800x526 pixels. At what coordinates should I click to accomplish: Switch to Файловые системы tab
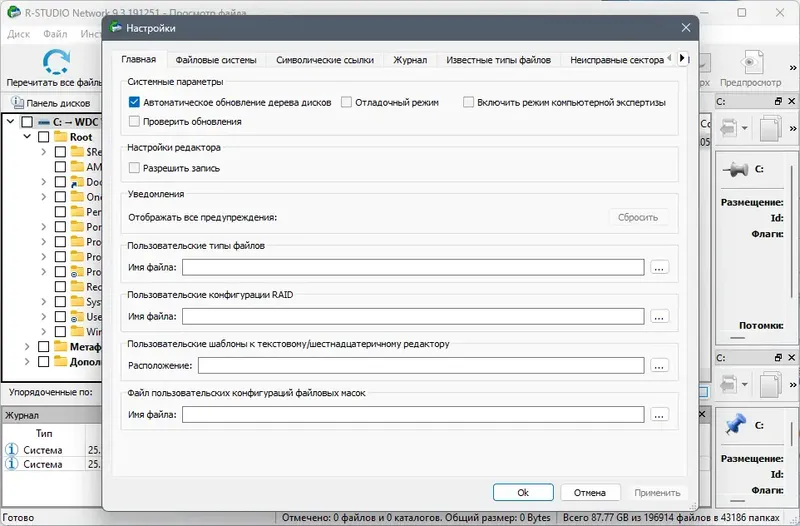[216, 60]
